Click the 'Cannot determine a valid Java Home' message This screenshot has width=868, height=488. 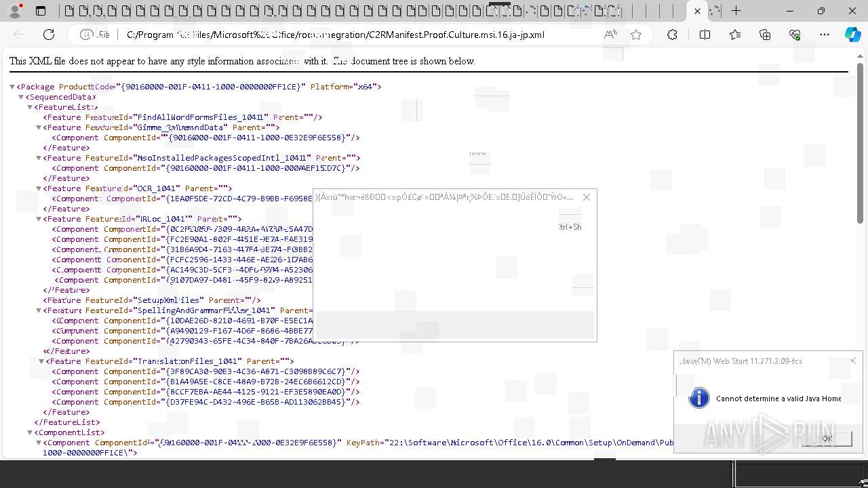(778, 399)
